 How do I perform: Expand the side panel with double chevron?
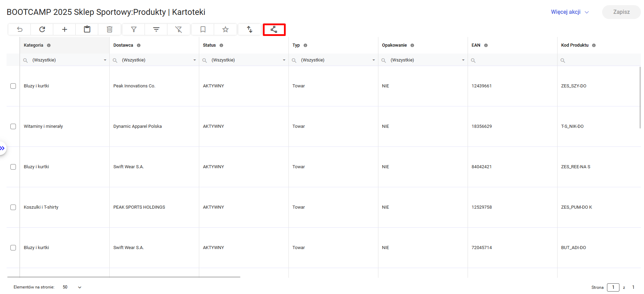pyautogui.click(x=2, y=148)
